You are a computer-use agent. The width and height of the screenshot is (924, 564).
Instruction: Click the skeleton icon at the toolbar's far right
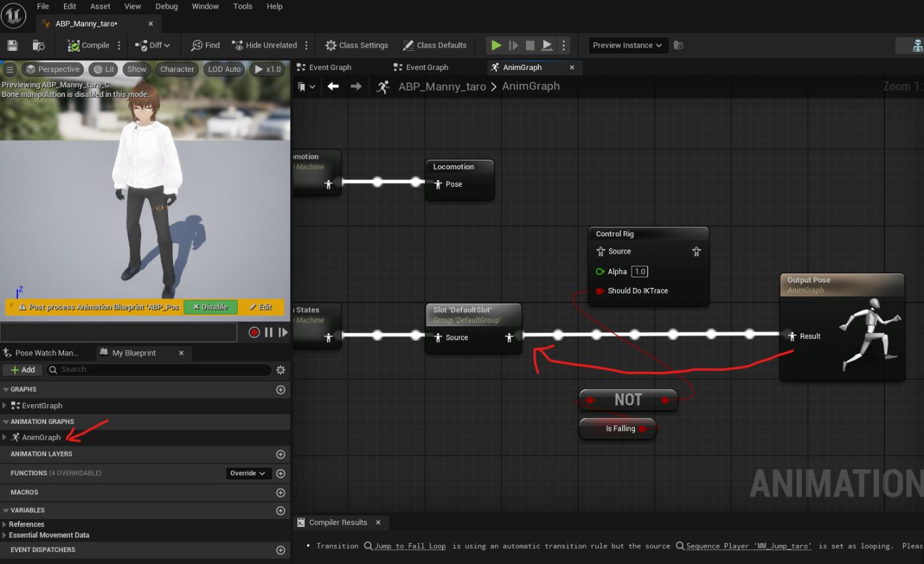[x=917, y=46]
